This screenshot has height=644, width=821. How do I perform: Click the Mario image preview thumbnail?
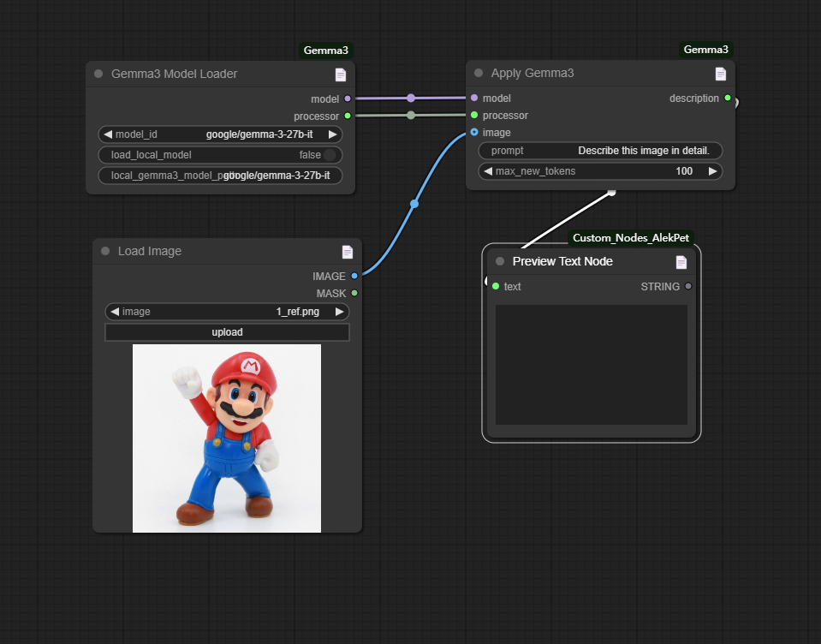227,438
